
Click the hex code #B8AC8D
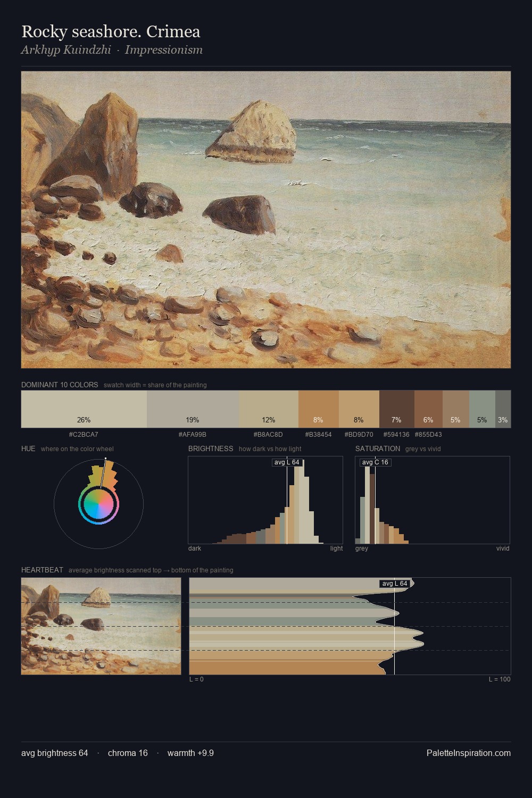click(x=268, y=435)
